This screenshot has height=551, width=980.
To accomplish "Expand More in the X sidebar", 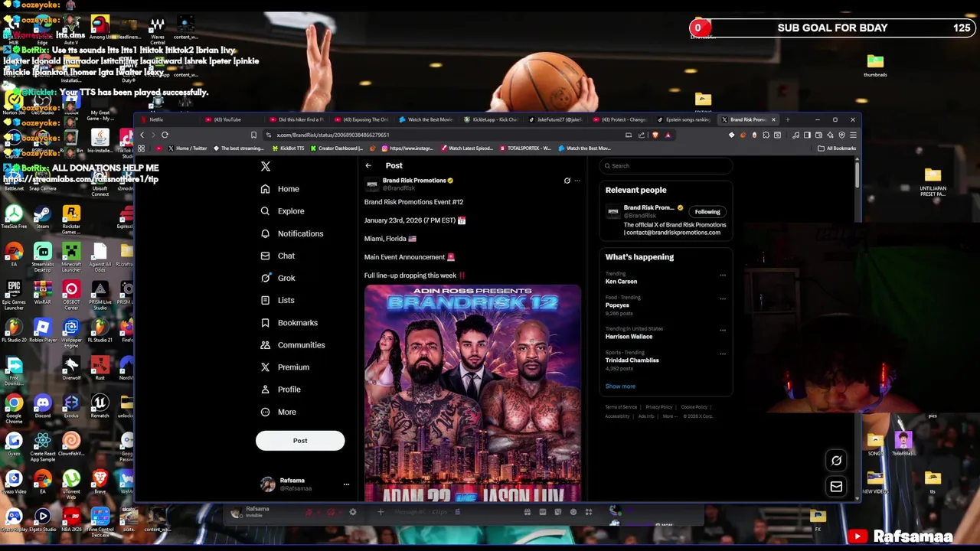I will [278, 412].
